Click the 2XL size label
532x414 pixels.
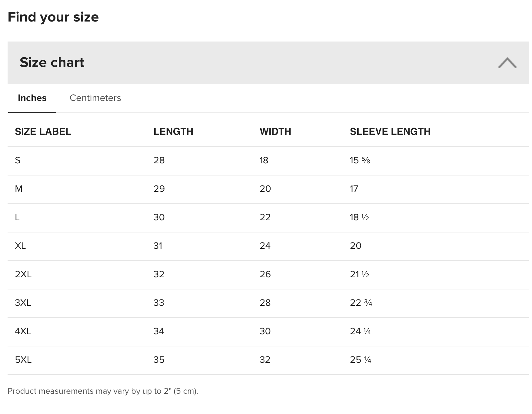pyautogui.click(x=23, y=274)
